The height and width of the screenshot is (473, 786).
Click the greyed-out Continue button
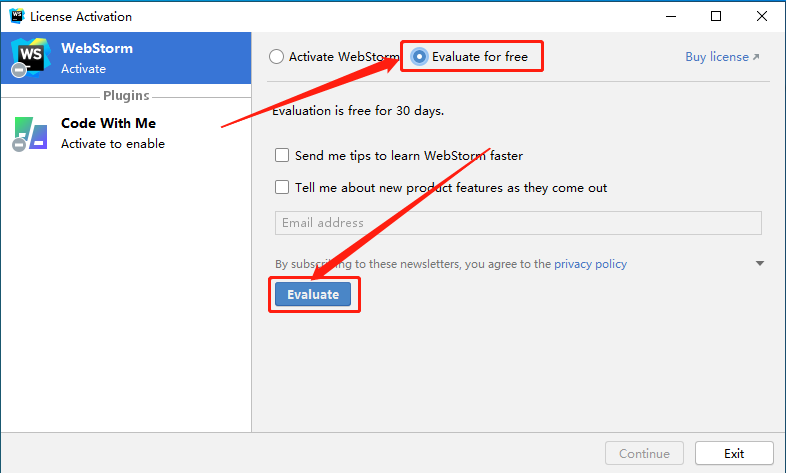point(644,453)
